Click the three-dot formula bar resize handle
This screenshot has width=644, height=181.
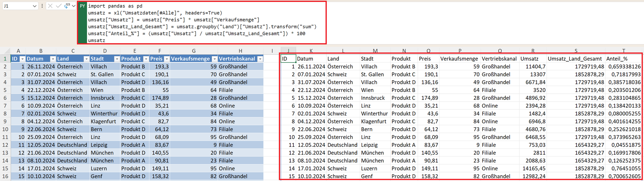[x=42, y=6]
